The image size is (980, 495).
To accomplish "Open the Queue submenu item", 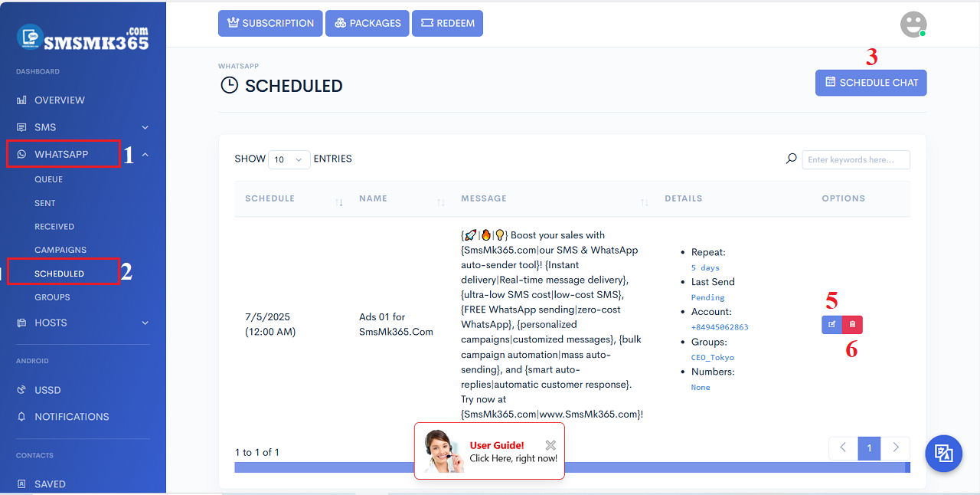I will pos(49,179).
